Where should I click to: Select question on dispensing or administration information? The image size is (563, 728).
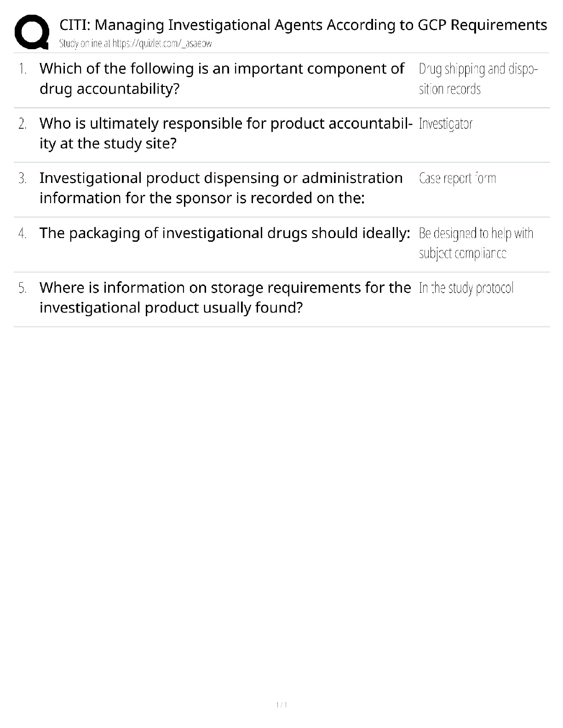point(221,188)
